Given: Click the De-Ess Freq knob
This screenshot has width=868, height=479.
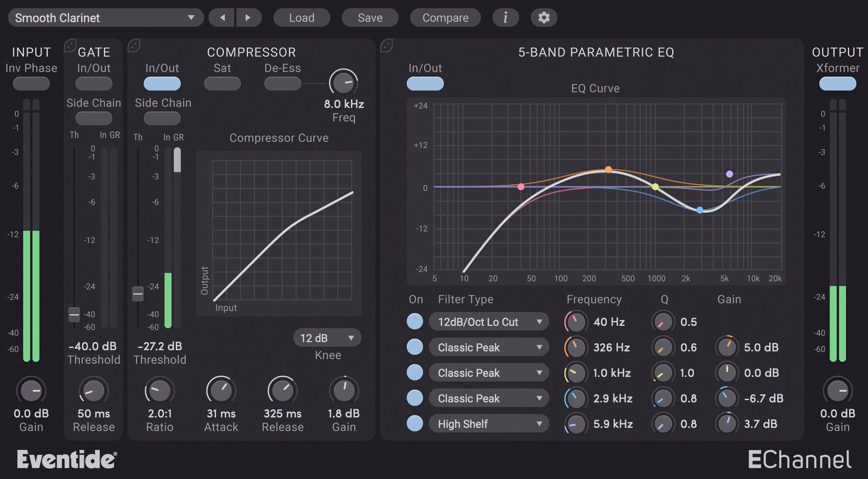Looking at the screenshot, I should [344, 83].
